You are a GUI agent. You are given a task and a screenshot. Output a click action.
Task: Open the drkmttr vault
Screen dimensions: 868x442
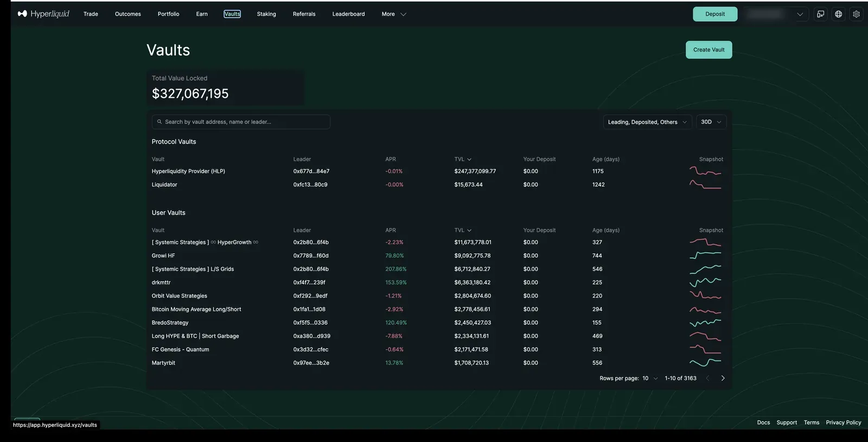(161, 282)
